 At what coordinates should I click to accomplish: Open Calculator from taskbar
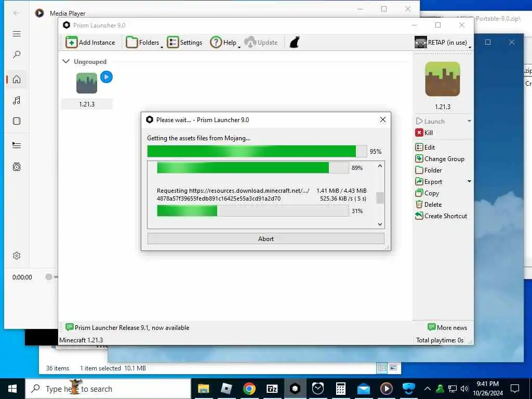341,389
